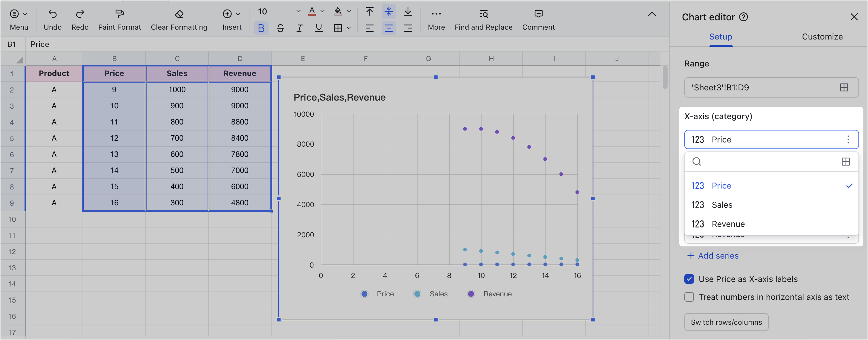Undo the last action
This screenshot has height=340, width=868.
[53, 19]
